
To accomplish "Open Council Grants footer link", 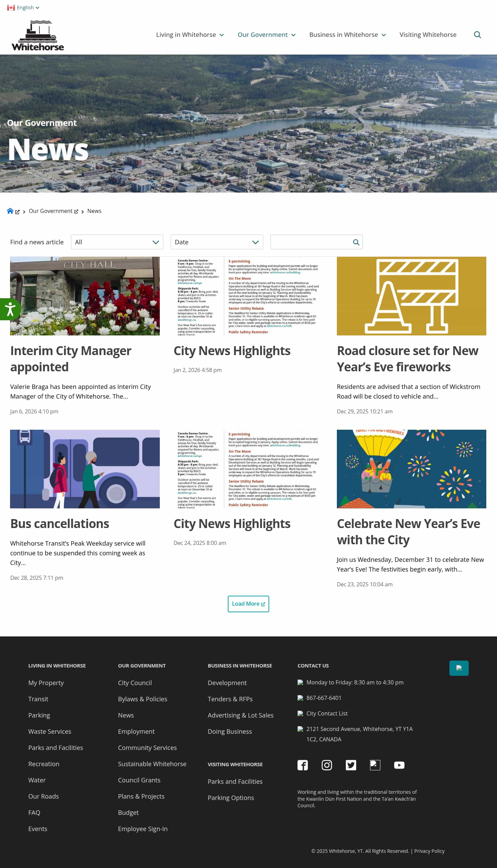I will [139, 780].
